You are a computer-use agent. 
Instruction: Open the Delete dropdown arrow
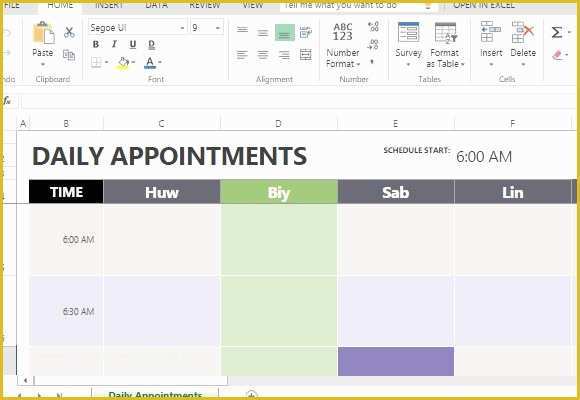point(523,64)
